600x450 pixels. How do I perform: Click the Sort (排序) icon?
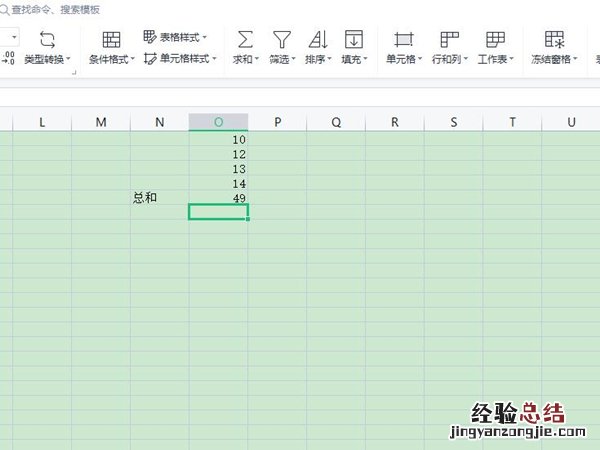point(318,39)
